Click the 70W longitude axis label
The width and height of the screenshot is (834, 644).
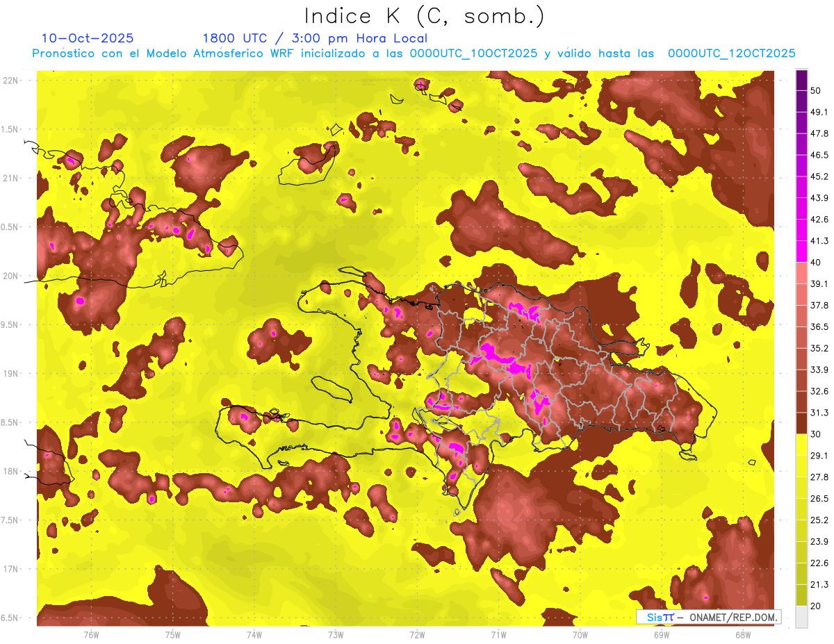[580, 634]
